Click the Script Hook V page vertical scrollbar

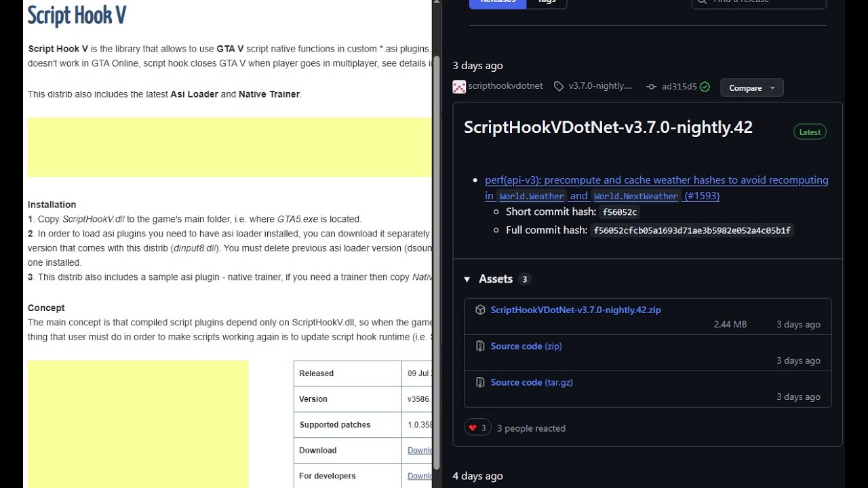pos(437,263)
